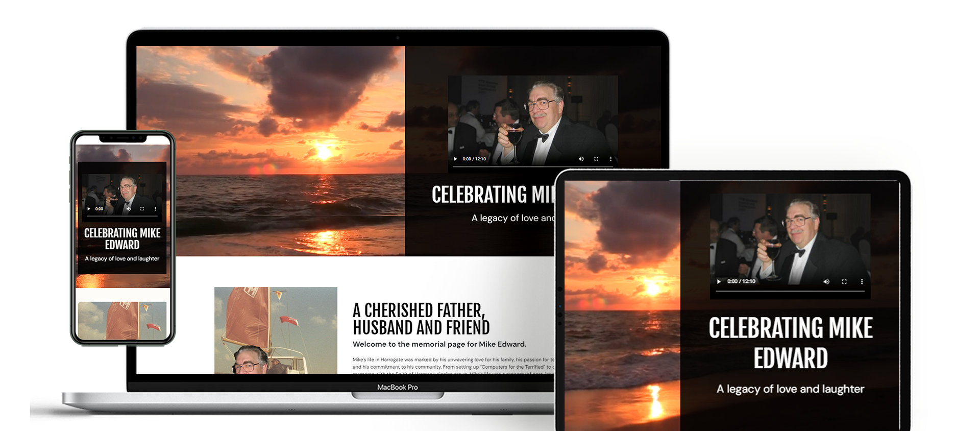Open more video options on the tablet
This screenshot has height=431, width=980.
pyautogui.click(x=862, y=281)
